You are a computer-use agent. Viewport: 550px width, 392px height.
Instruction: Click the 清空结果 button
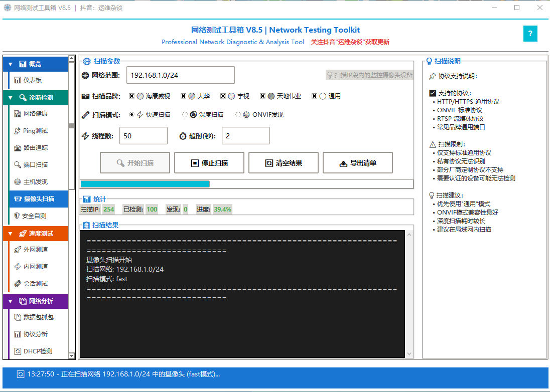point(284,163)
